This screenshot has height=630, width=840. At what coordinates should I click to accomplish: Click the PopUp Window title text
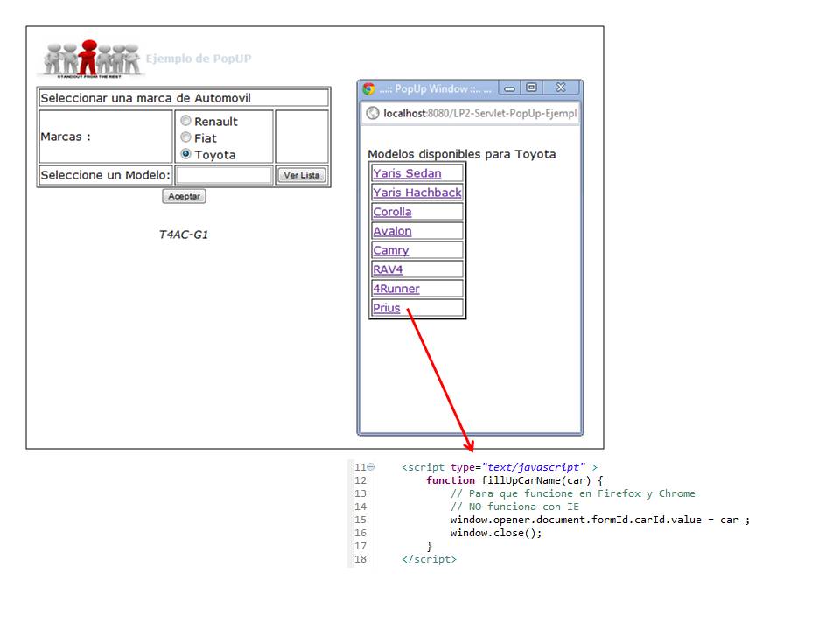click(435, 89)
